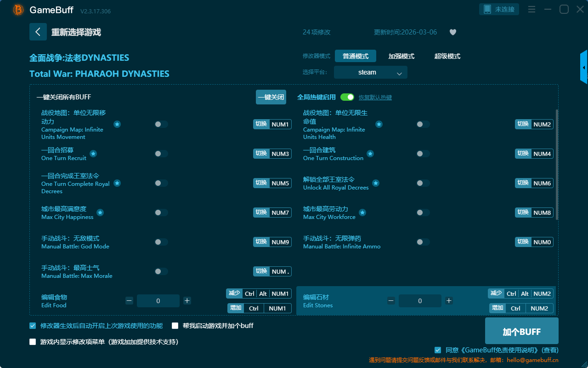Click NUM7 hotkey for Max City Happiness
Image resolution: width=588 pixels, height=368 pixels.
pos(280,213)
